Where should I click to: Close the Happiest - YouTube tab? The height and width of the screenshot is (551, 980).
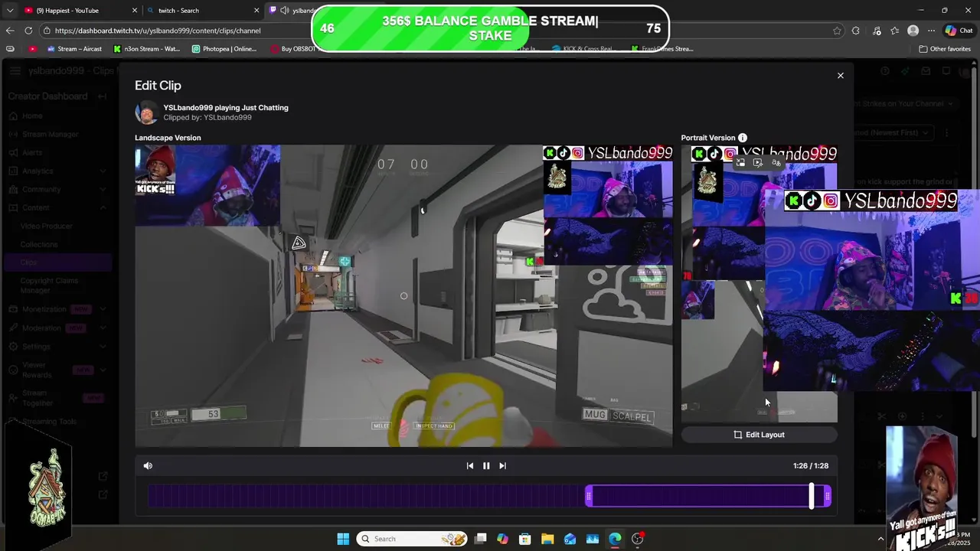135,11
